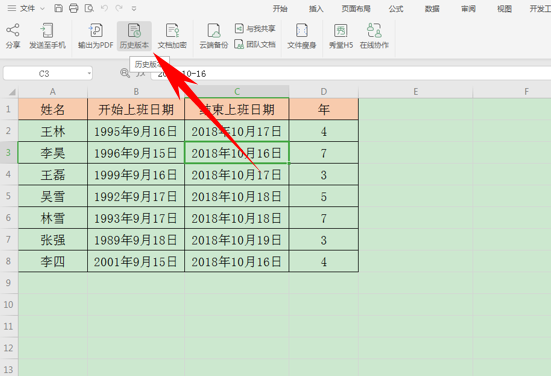Select column B header
The height and width of the screenshot is (376, 551).
click(136, 92)
